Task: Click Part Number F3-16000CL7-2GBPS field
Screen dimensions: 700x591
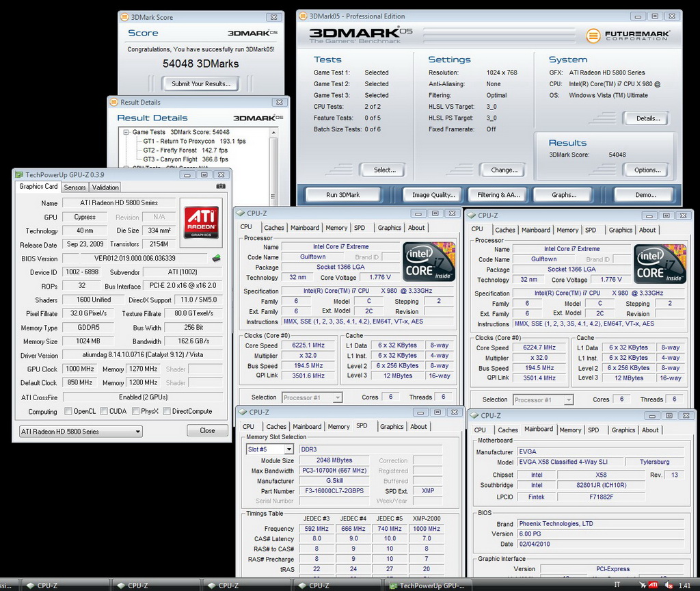Action: tap(334, 490)
